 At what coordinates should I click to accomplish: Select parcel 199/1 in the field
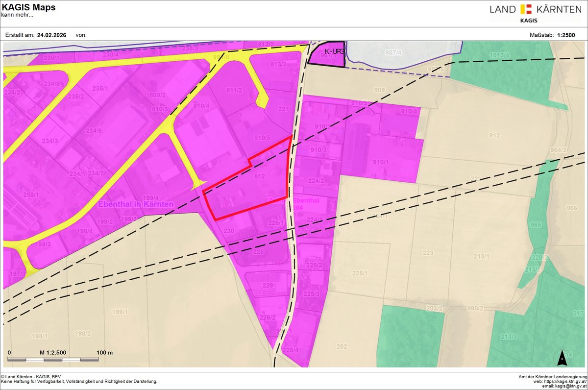click(x=119, y=312)
